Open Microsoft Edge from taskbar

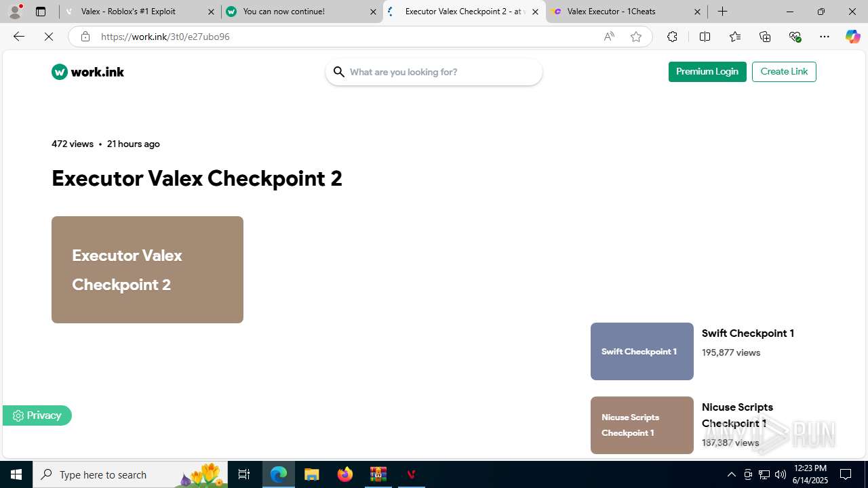tap(279, 474)
